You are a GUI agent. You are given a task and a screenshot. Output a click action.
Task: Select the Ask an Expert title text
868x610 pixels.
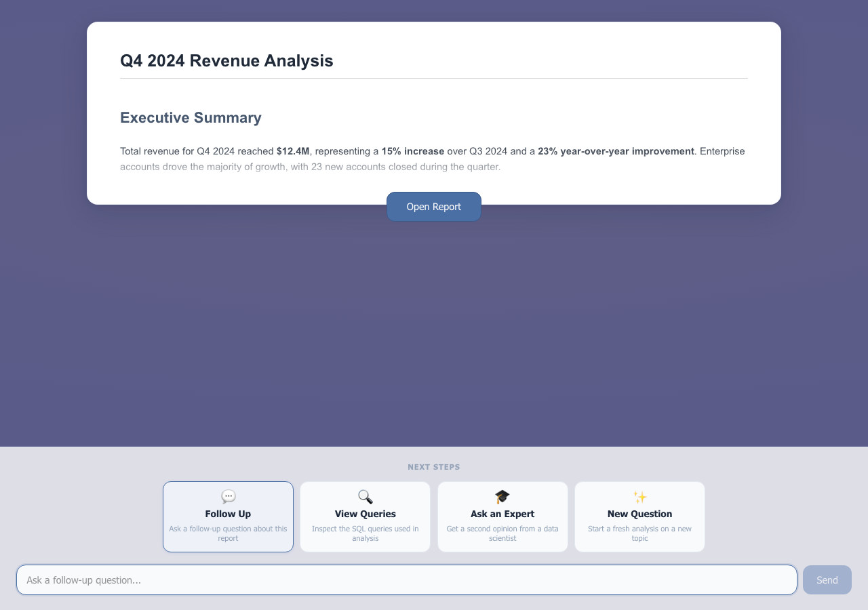point(502,514)
